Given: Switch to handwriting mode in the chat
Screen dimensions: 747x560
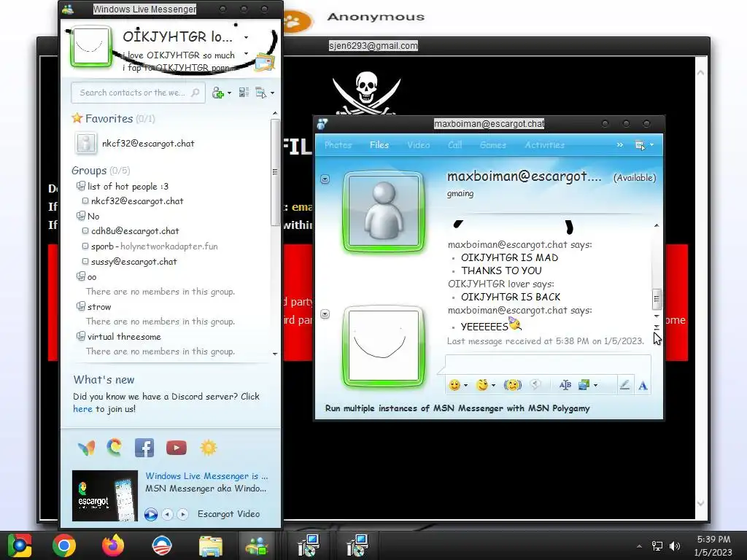Looking at the screenshot, I should point(624,385).
